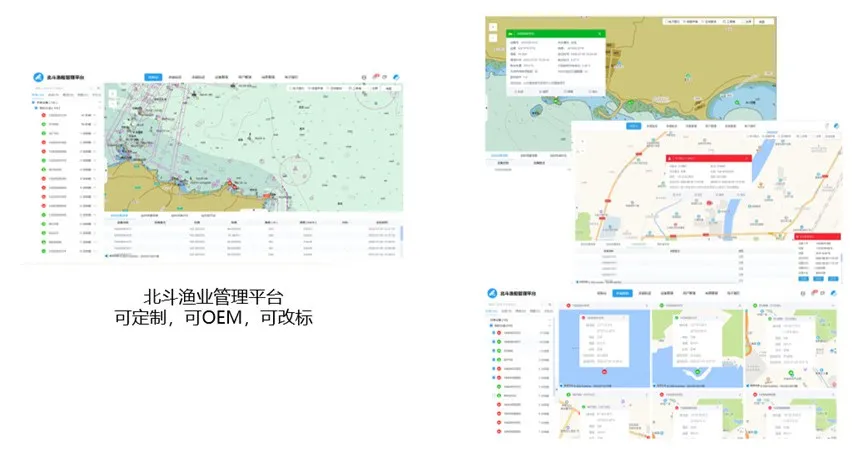Click the Beidou logo in bottom-right screenshot
865x452 pixels.
coord(493,292)
